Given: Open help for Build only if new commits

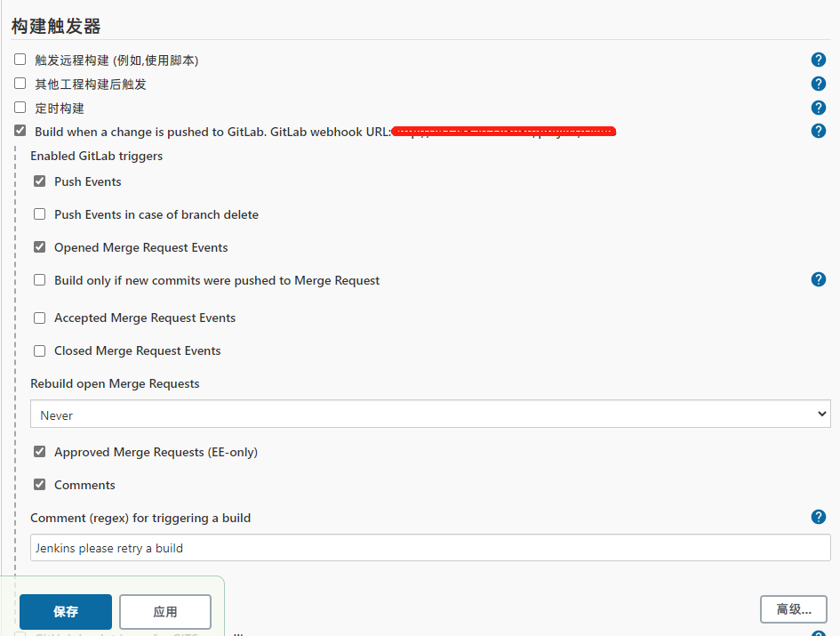Looking at the screenshot, I should [x=818, y=279].
